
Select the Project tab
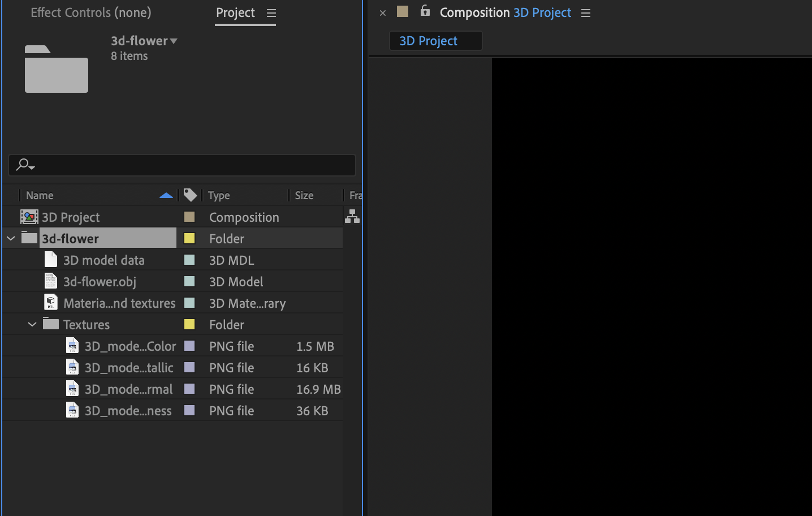[235, 12]
